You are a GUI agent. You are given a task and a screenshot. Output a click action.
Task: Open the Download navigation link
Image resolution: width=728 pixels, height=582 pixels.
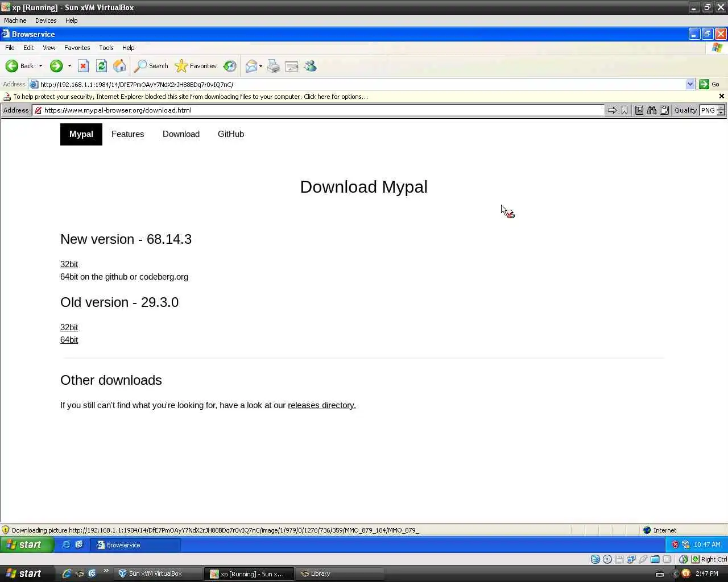[181, 134]
